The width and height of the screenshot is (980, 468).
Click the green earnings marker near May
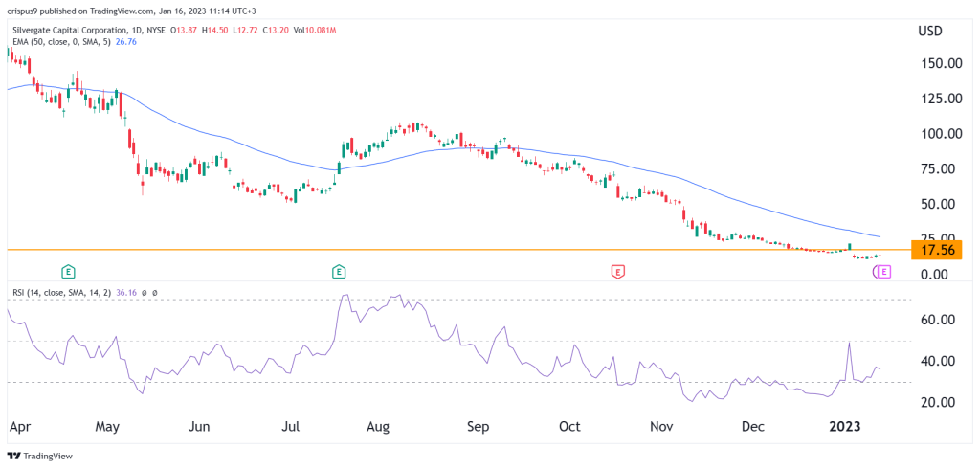68,272
